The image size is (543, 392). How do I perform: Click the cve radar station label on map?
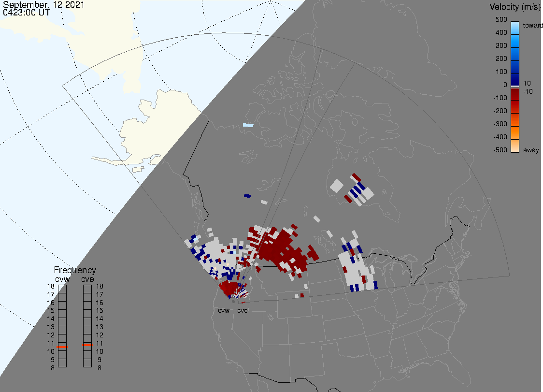pos(243,310)
